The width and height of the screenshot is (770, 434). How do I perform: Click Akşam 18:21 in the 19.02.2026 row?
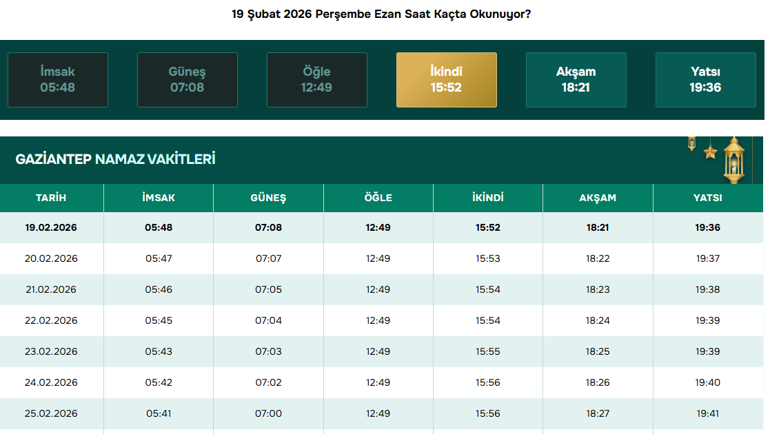coord(598,227)
